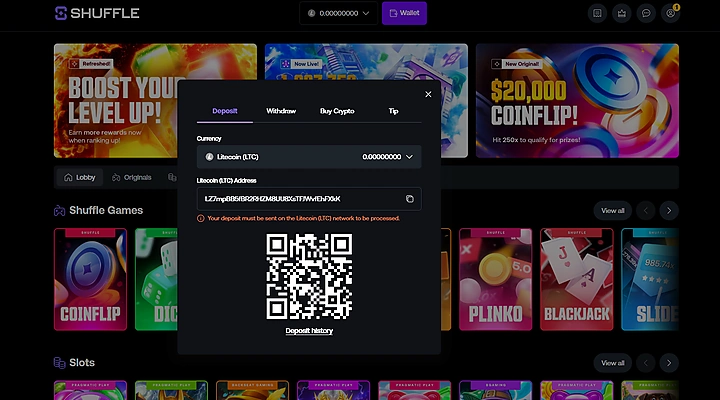Click View all for Slots
The image size is (720, 400).
point(613,363)
